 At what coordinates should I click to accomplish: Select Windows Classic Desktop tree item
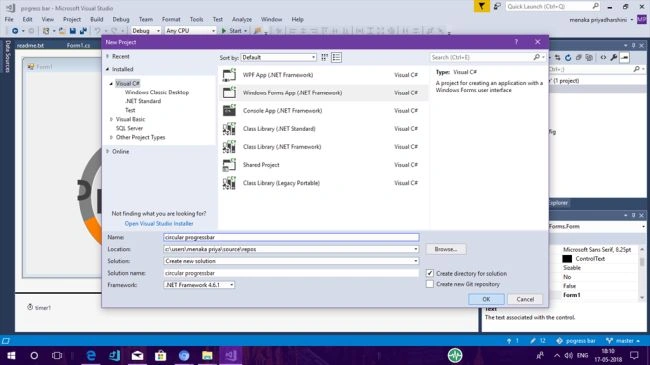(x=157, y=92)
